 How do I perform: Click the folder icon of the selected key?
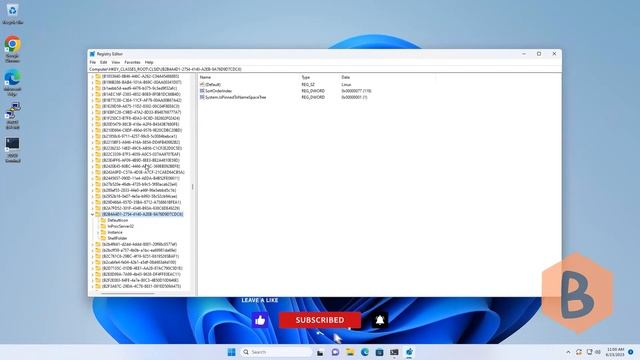point(98,214)
